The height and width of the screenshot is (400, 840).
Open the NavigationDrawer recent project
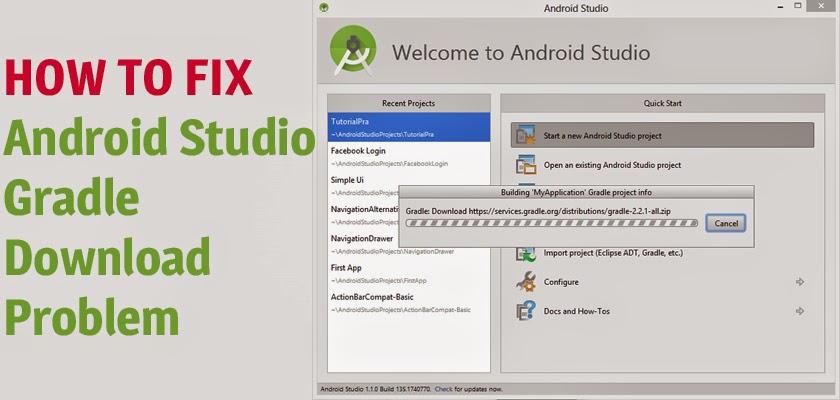coord(409,244)
